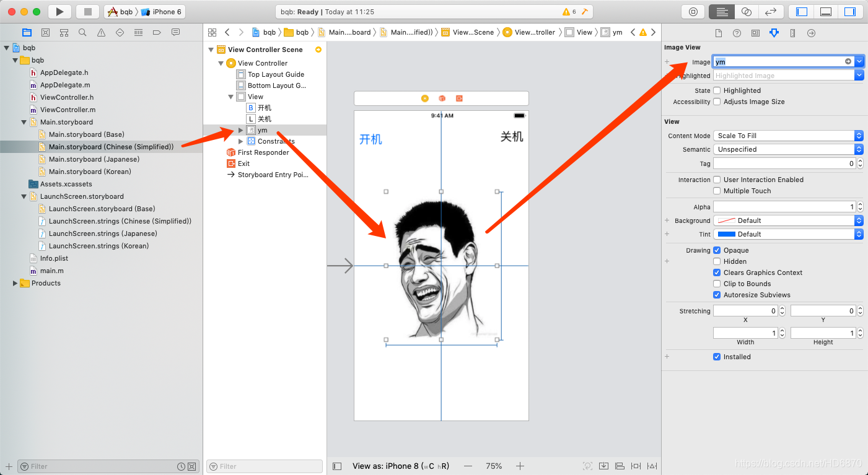The image size is (868, 475).
Task: Open the Find navigator tab
Action: tap(82, 32)
